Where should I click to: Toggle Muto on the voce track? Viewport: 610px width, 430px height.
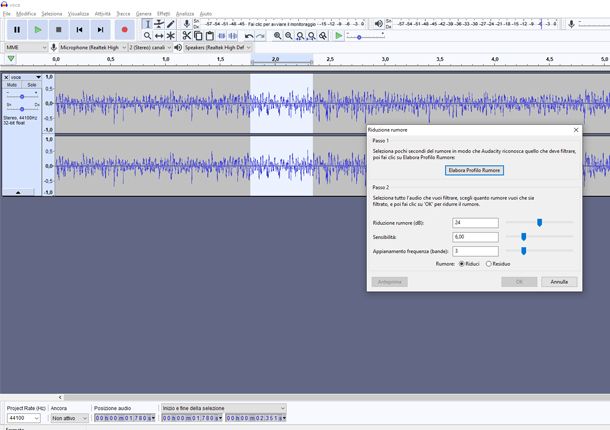coord(12,85)
